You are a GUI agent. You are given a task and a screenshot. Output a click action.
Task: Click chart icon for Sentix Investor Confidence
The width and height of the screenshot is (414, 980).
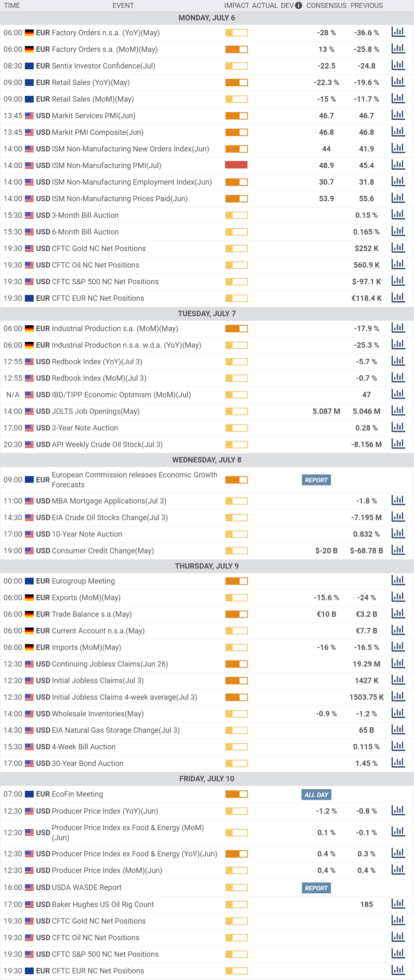point(398,66)
